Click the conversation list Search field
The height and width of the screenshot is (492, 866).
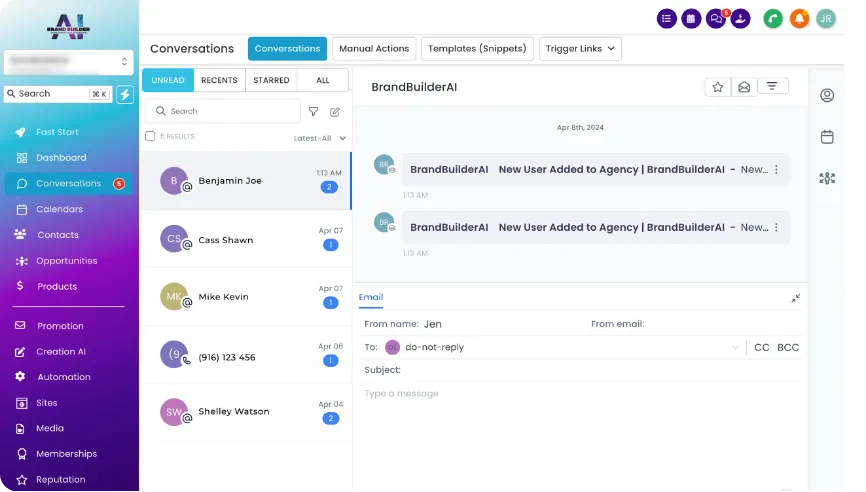click(x=223, y=111)
